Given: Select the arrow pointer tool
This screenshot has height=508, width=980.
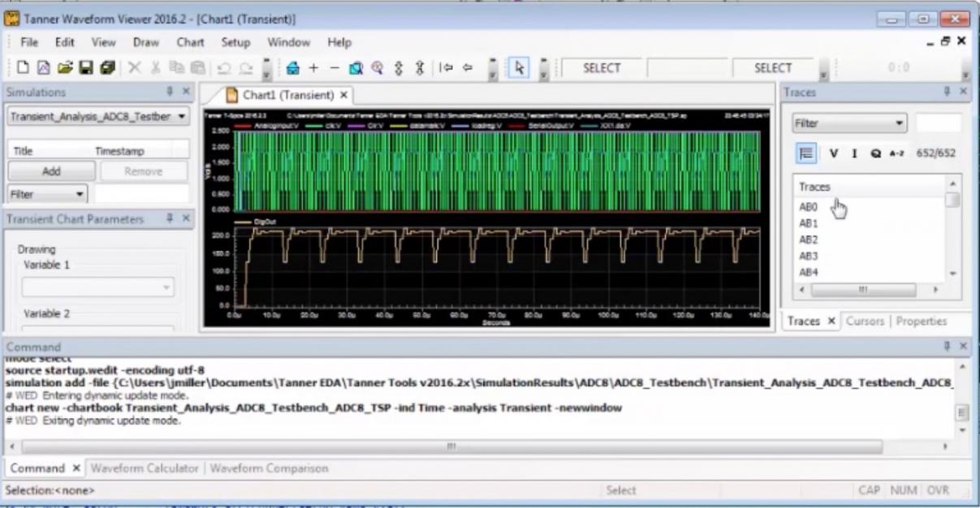Looking at the screenshot, I should pyautogui.click(x=520, y=69).
